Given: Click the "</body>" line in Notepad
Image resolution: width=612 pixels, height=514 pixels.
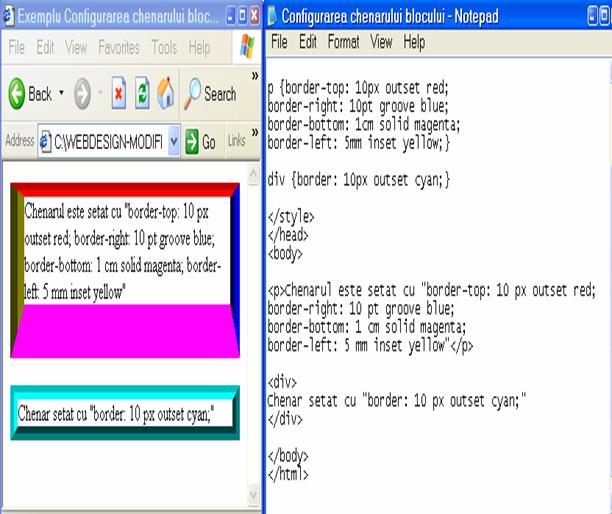Looking at the screenshot, I should point(288,456).
